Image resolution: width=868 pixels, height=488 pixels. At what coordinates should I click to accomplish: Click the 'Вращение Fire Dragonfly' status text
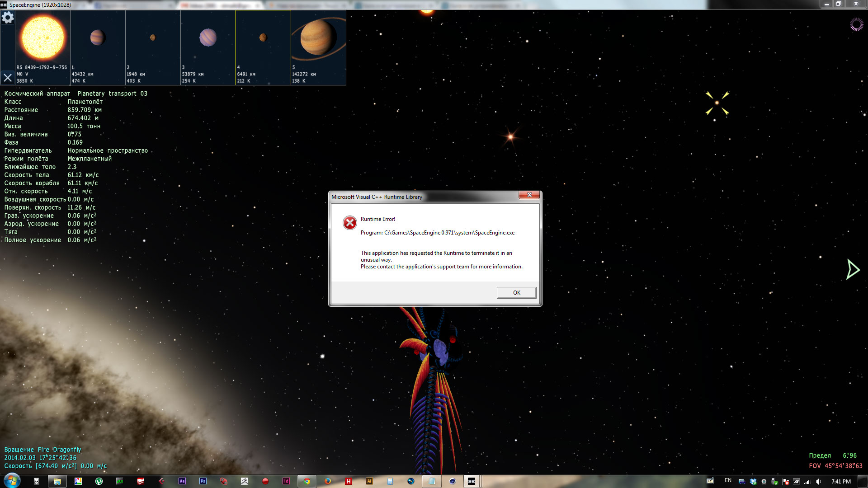click(43, 450)
